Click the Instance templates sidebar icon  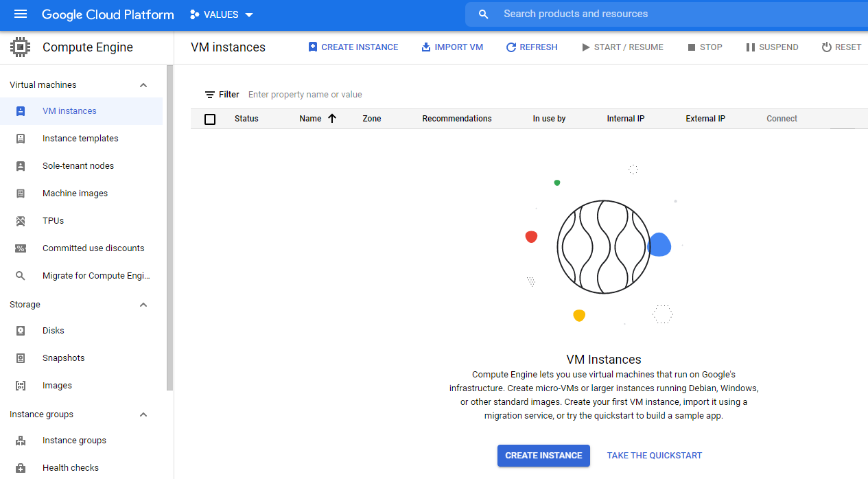point(21,139)
